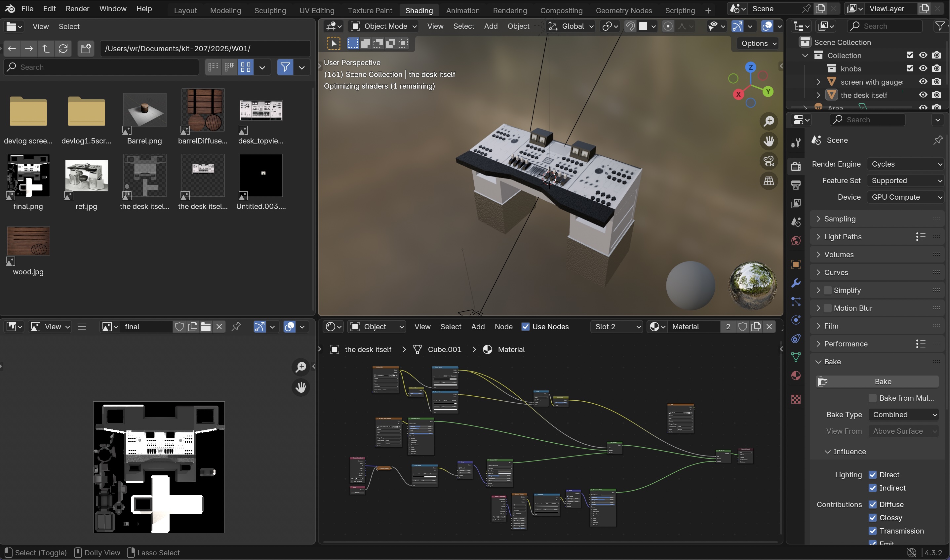Toggle camera view in the 3D viewport
This screenshot has width=950, height=560.
pyautogui.click(x=769, y=161)
